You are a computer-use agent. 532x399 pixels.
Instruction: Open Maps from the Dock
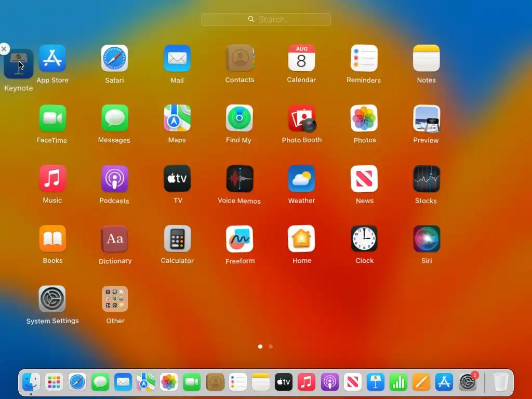[146, 382]
